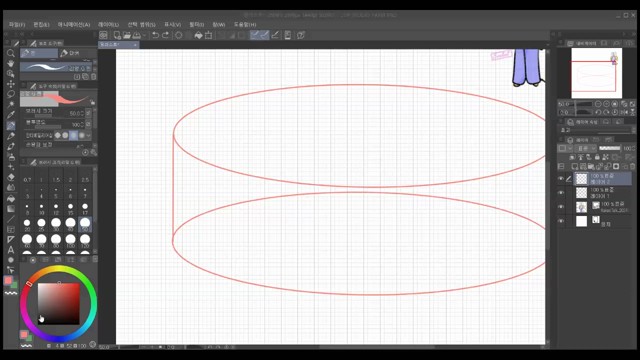Select the Eraser tool

pos(11,178)
